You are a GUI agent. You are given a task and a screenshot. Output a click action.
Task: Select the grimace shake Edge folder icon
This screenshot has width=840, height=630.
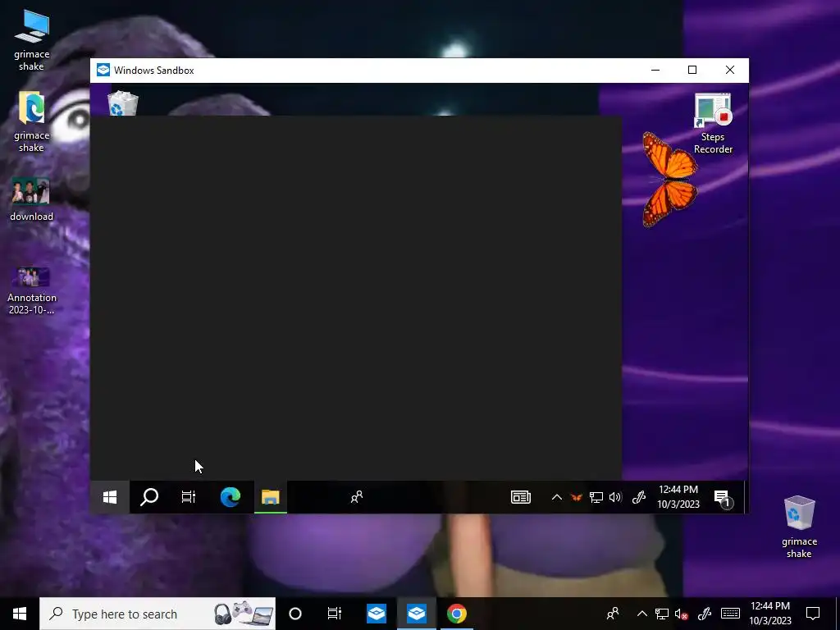[x=32, y=122]
